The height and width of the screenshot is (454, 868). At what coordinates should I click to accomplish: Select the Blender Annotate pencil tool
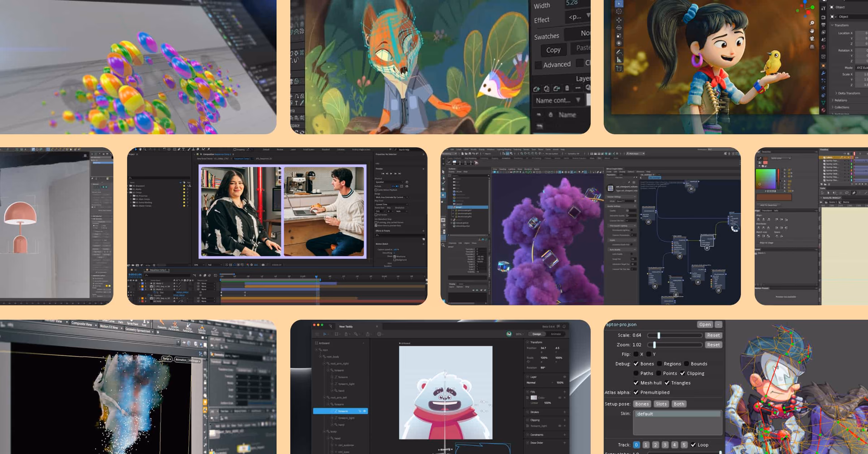619,52
